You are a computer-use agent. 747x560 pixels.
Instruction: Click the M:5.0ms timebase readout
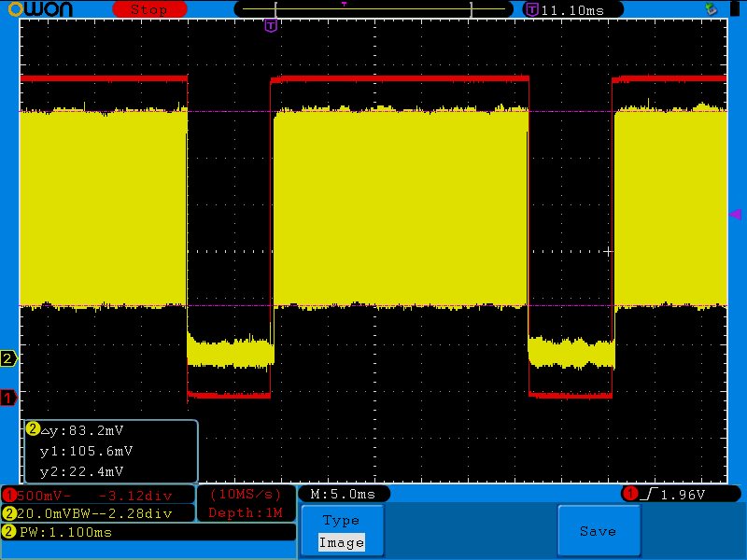(x=344, y=495)
